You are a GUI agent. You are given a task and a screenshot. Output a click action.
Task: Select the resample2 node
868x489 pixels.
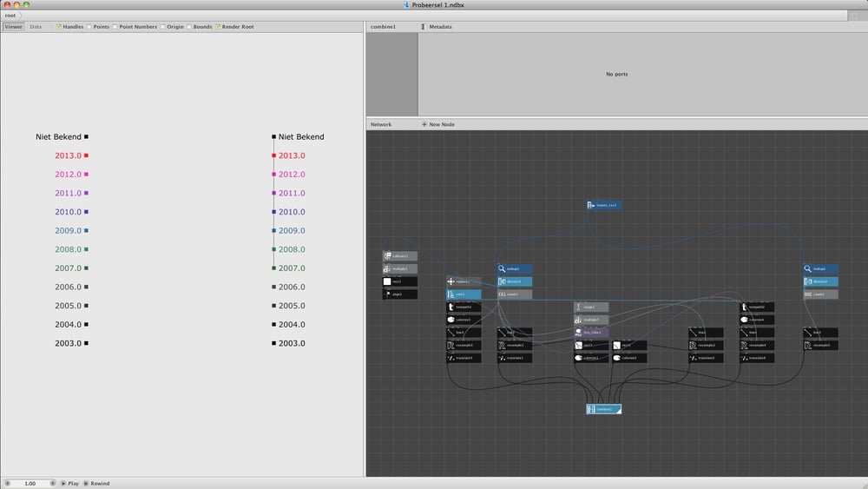pyautogui.click(x=706, y=345)
